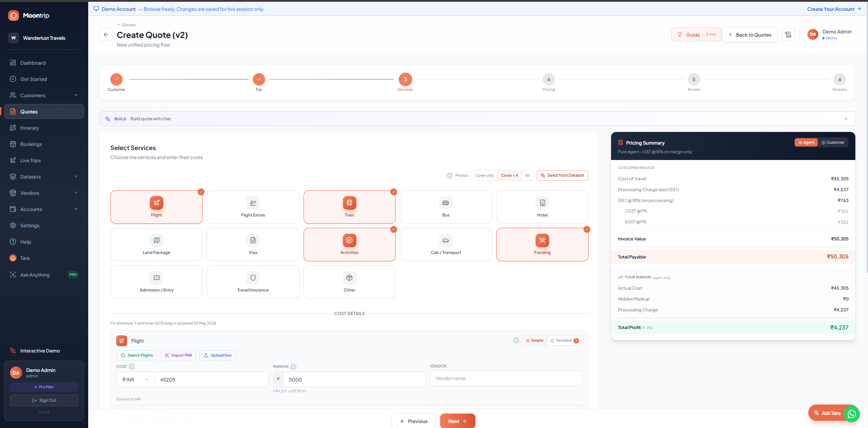The image size is (868, 428).
Task: Switch flight cost to Simple mode
Action: tap(535, 341)
